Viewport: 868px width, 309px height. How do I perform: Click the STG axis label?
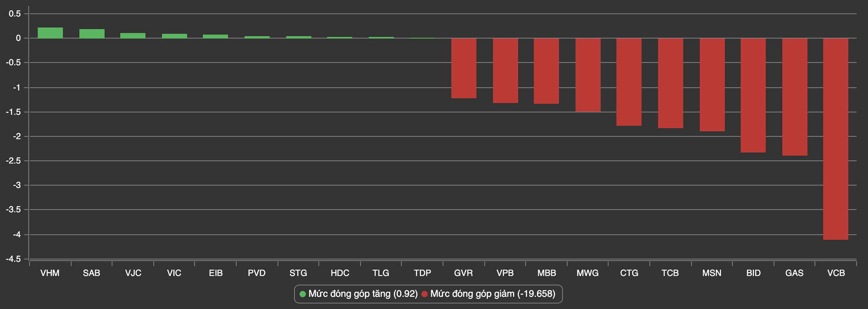[298, 273]
